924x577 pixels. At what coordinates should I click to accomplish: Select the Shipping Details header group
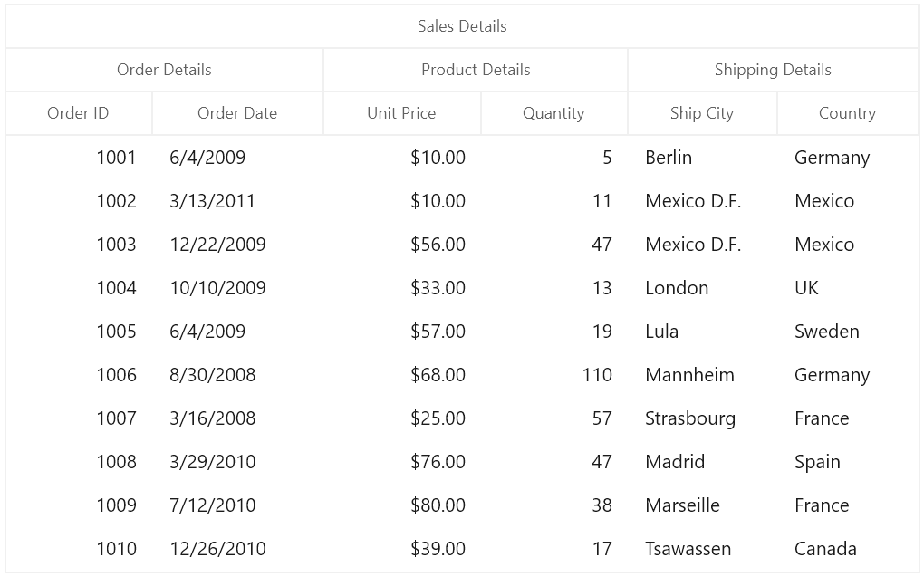pos(773,70)
